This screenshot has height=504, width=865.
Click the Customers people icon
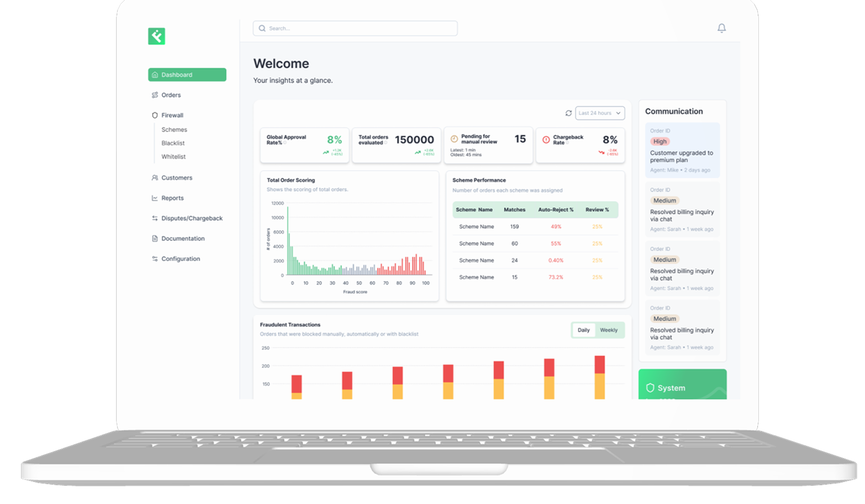(155, 178)
